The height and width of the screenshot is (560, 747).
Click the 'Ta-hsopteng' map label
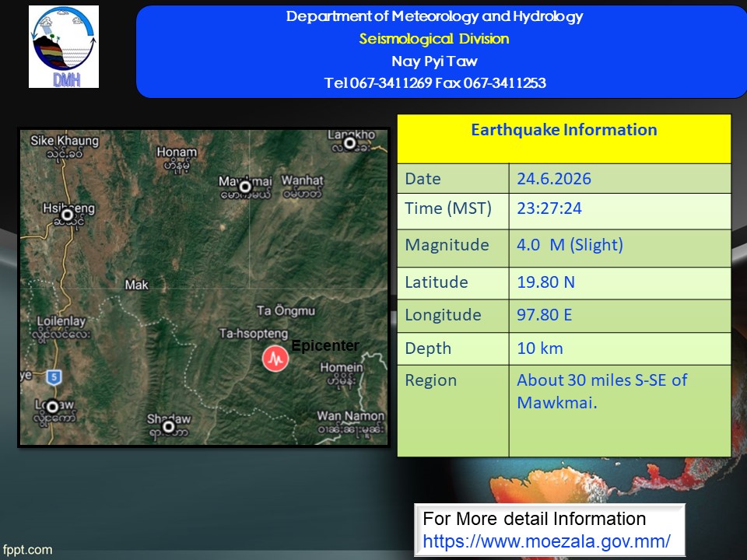pos(254,334)
